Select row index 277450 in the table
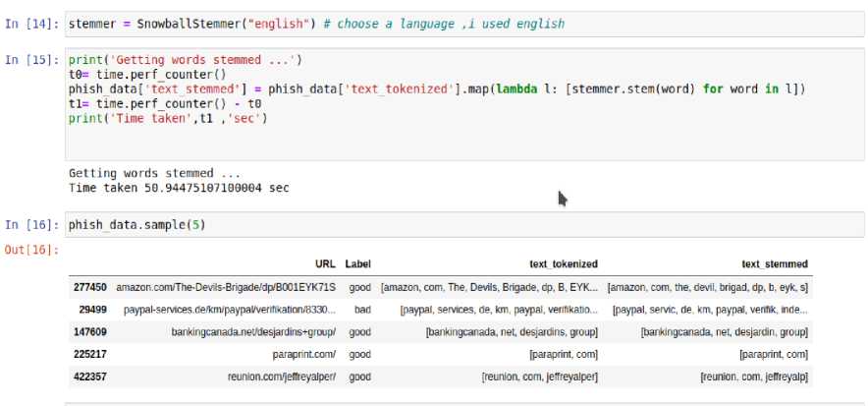Viewport: 868px width, 406px height. [90, 287]
